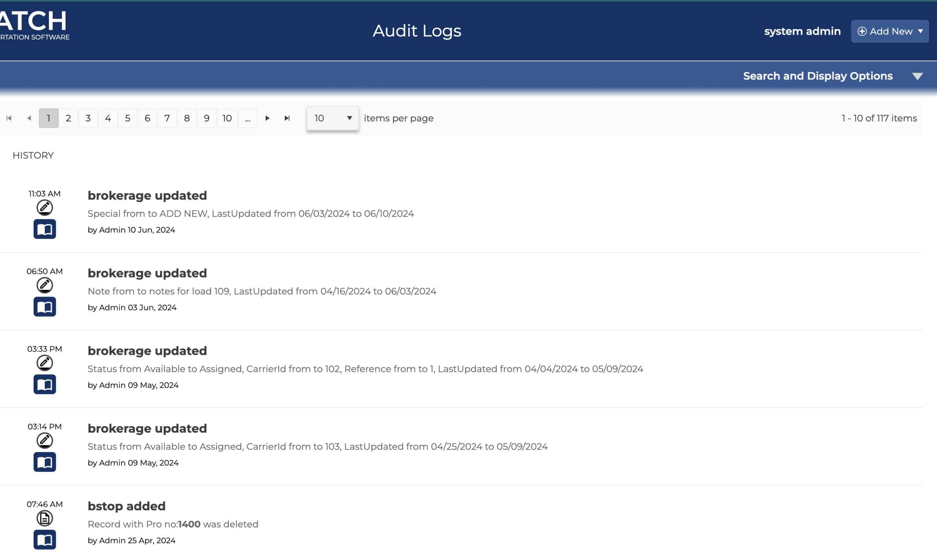Go to page 2 of audit logs
The image size is (937, 560).
coord(68,118)
